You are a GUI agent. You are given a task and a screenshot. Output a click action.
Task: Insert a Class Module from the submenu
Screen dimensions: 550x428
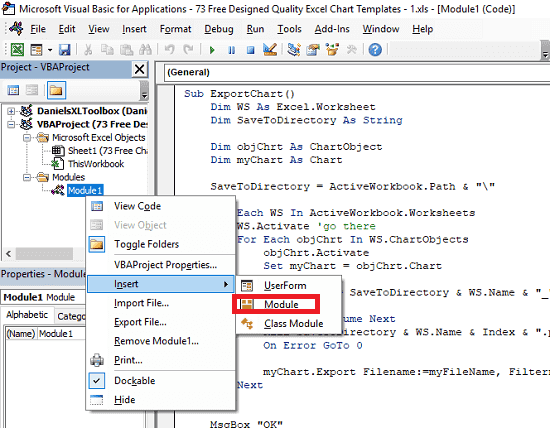(288, 323)
